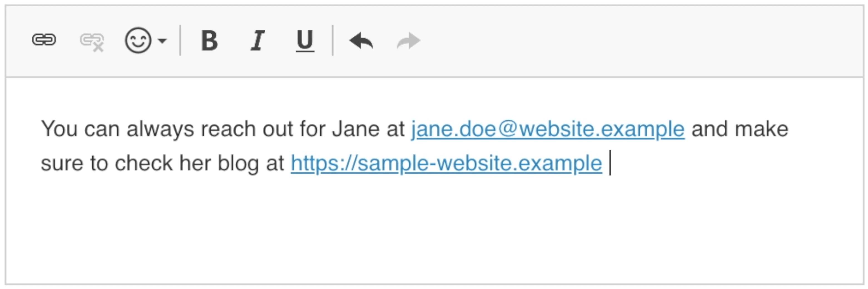The image size is (868, 289).
Task: Place cursor in the word "always"
Action: point(160,129)
